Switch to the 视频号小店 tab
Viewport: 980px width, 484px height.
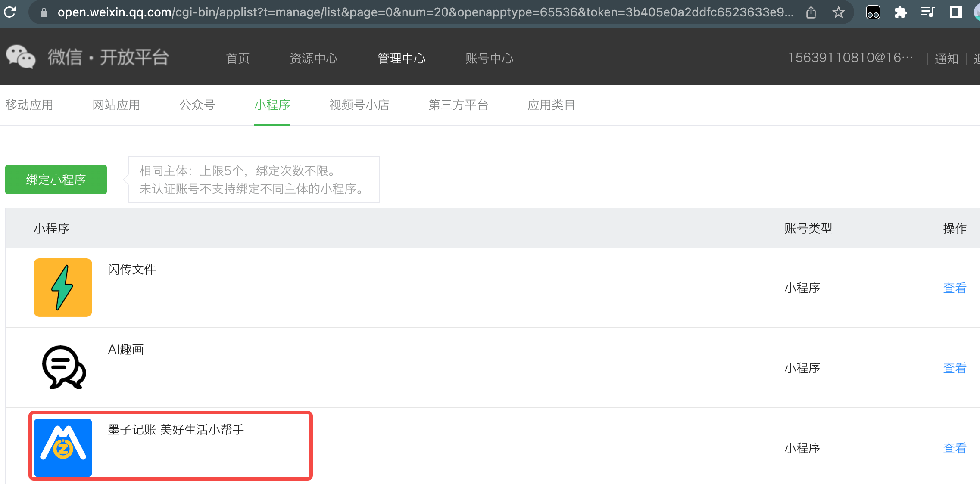tap(359, 105)
